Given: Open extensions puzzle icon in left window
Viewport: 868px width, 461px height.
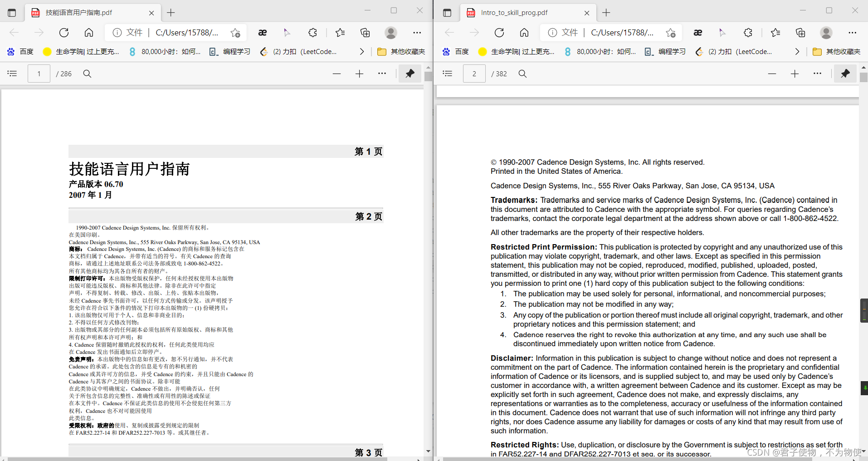Looking at the screenshot, I should point(312,33).
